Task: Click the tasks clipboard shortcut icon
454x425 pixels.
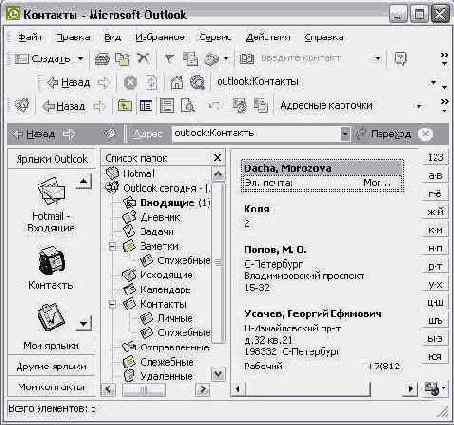Action: 51,317
